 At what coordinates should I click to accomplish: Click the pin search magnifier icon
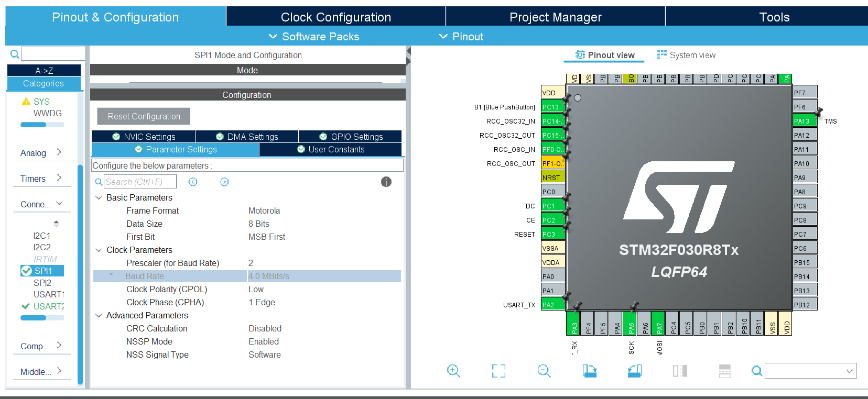[757, 371]
